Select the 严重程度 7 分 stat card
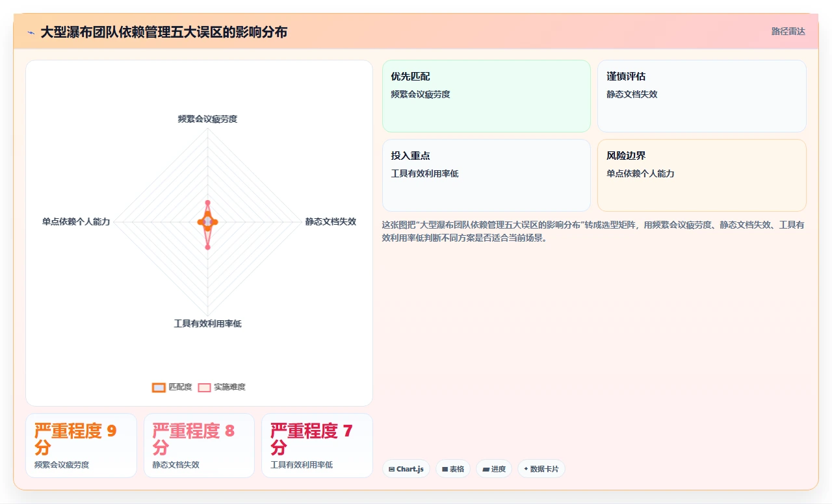The width and height of the screenshot is (832, 504). (317, 446)
